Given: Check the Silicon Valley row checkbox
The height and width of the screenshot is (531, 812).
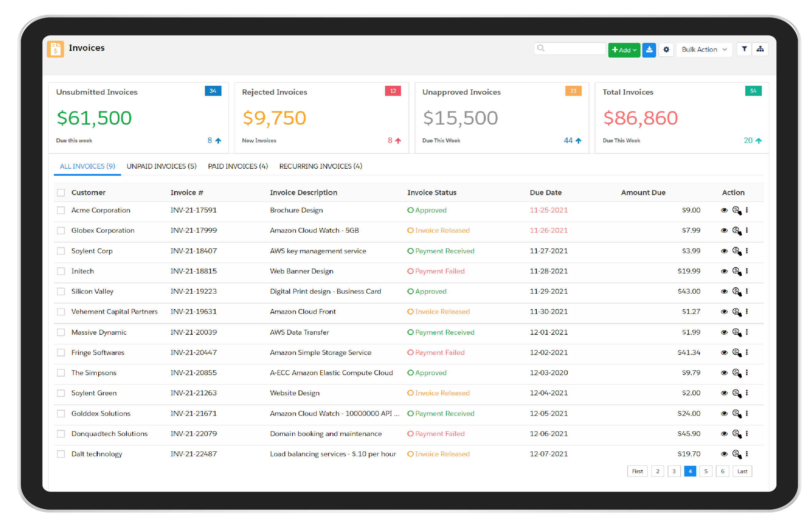Looking at the screenshot, I should click(61, 291).
